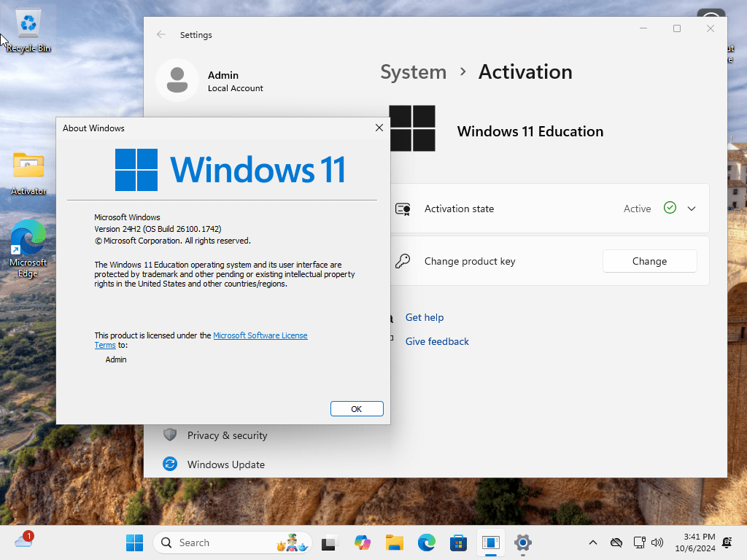
Task: Click the Settings gear in taskbar
Action: click(x=522, y=542)
